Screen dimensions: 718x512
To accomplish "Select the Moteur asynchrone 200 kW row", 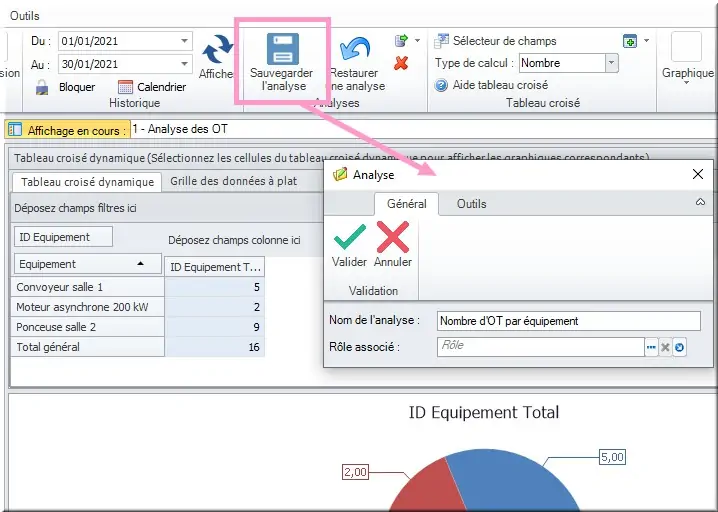I will point(87,307).
